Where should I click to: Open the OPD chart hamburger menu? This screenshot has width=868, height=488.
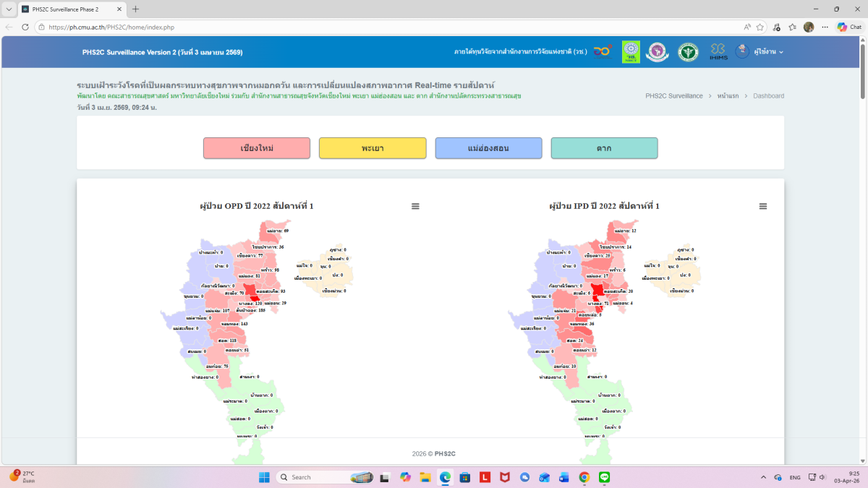tap(415, 207)
